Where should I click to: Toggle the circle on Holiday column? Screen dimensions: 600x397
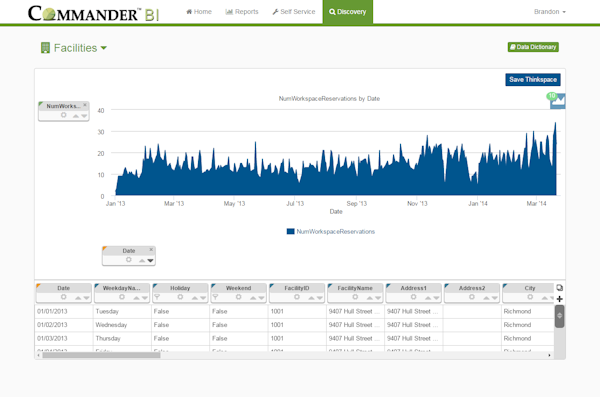180,297
